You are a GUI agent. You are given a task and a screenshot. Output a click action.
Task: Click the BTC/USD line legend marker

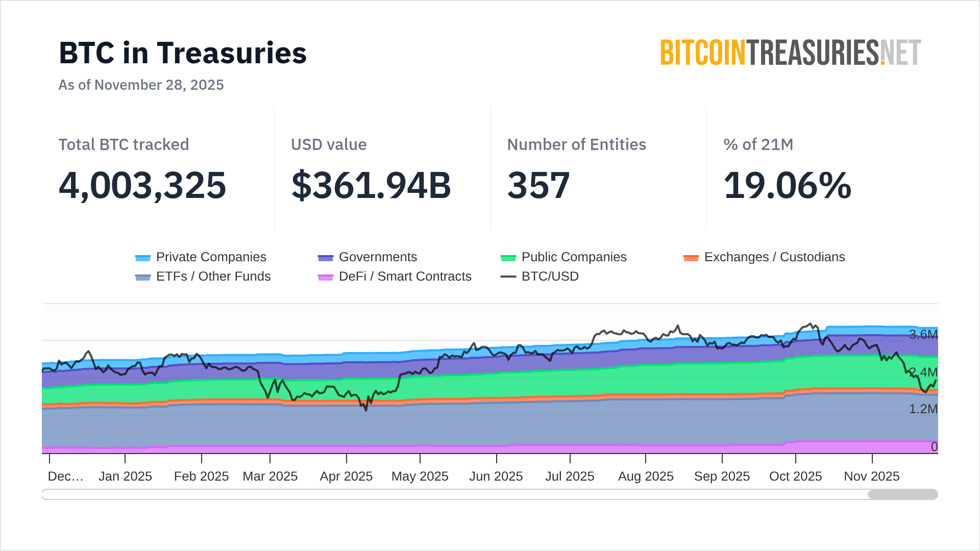click(x=508, y=277)
